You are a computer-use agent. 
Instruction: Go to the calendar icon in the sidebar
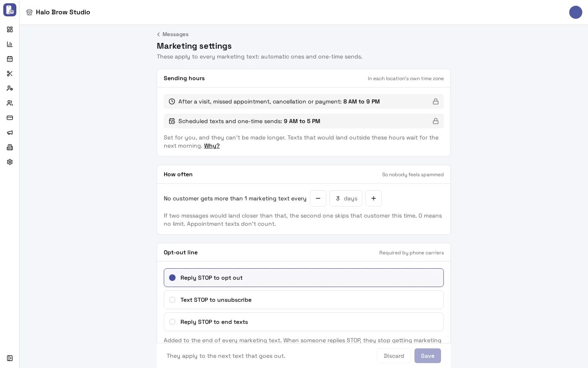(10, 59)
